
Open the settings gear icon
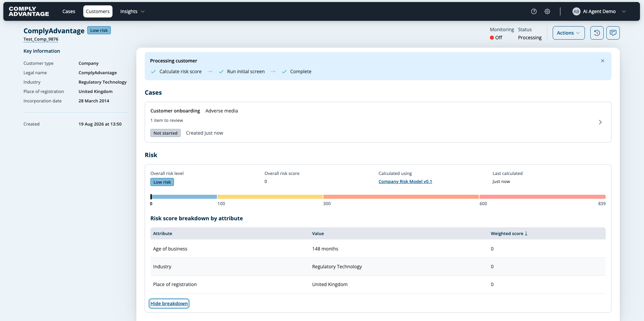(x=547, y=11)
